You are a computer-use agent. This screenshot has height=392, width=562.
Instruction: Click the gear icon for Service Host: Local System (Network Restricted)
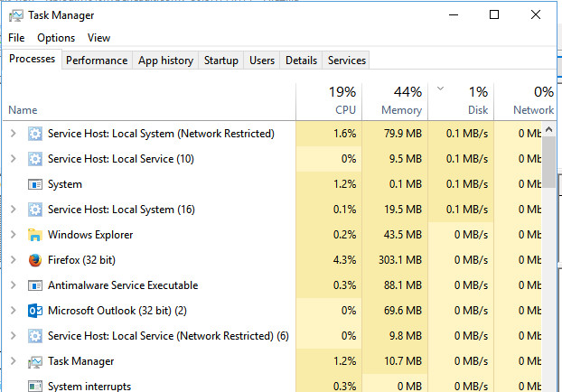(x=35, y=134)
